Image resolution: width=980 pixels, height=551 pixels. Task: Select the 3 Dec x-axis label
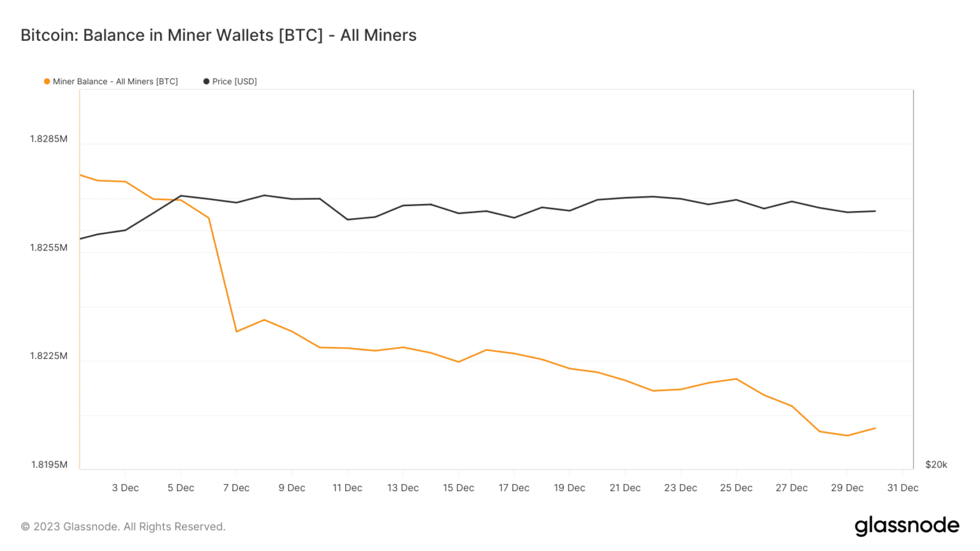pos(125,488)
